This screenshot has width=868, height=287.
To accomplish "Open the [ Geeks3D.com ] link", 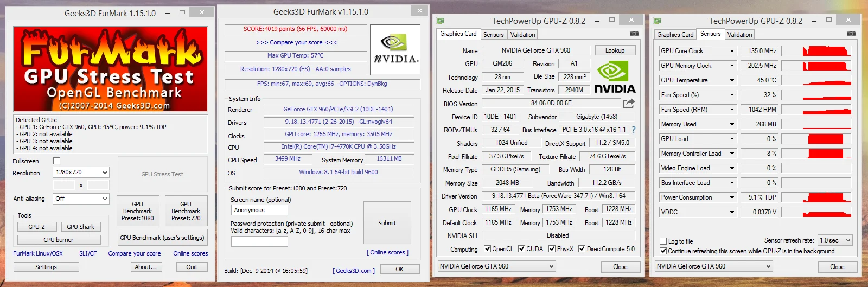I will [354, 271].
